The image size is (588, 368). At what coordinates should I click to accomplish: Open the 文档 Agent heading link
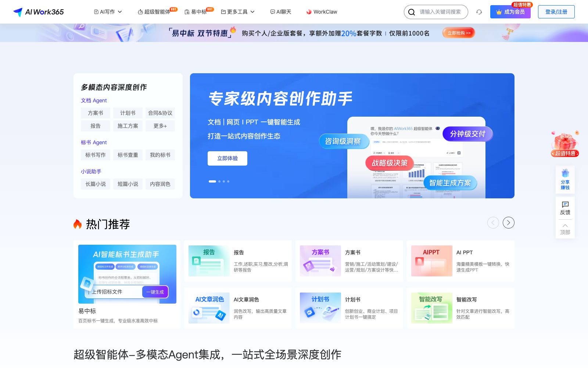point(94,100)
